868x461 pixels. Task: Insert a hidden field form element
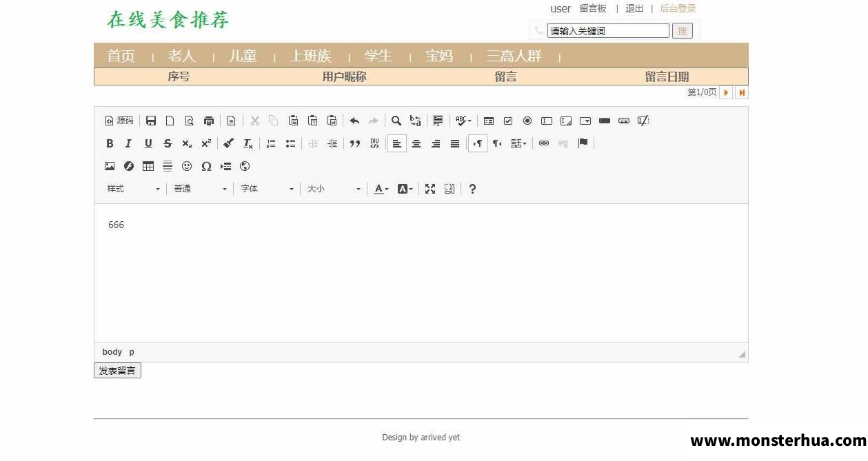pyautogui.click(x=643, y=121)
